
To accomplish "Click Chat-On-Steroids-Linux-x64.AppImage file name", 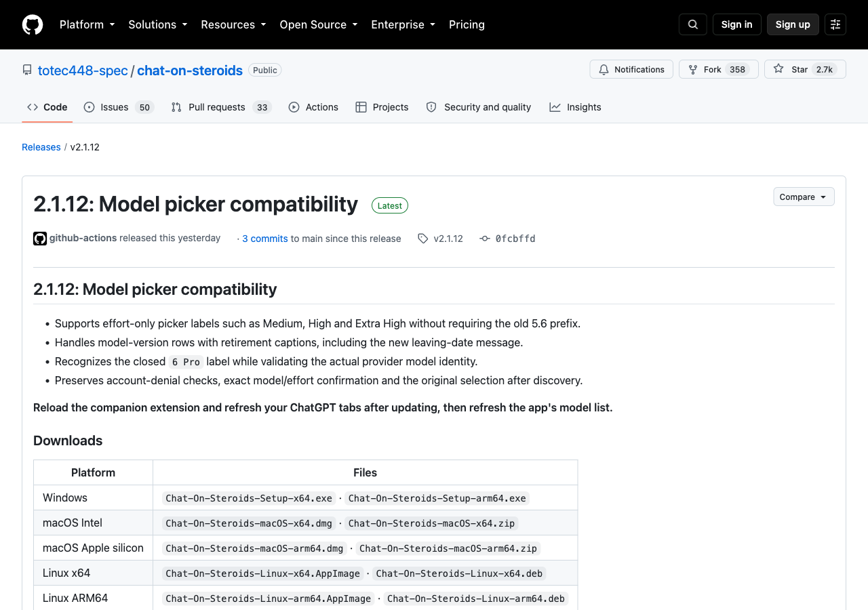I will (263, 573).
